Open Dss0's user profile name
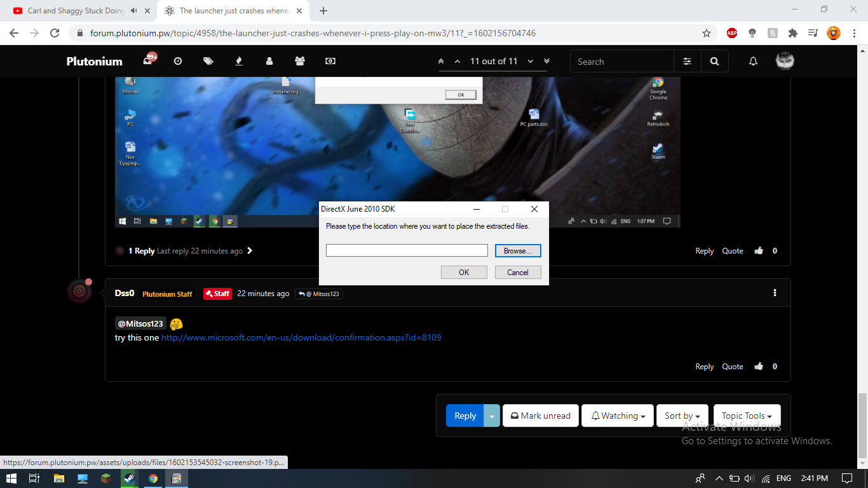 pos(125,293)
